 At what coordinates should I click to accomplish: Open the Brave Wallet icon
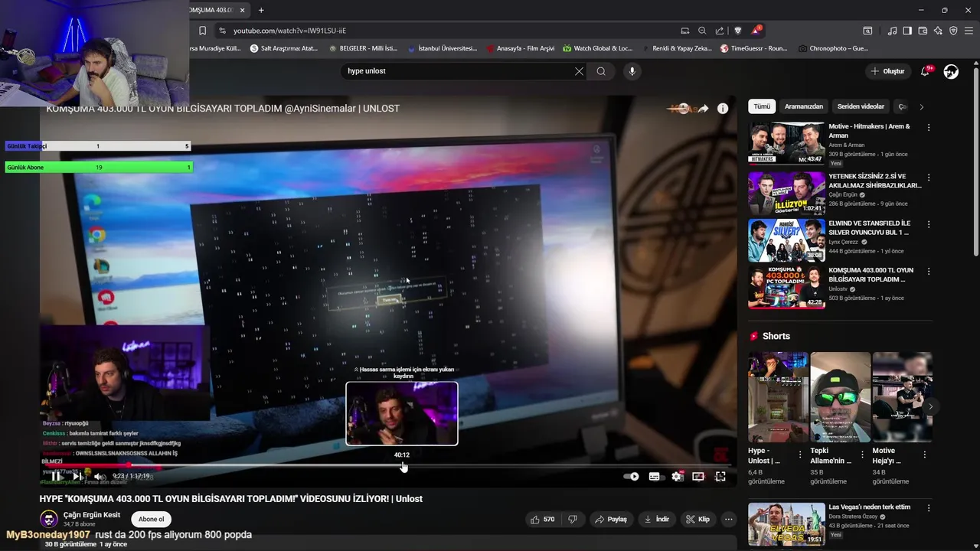tap(923, 31)
